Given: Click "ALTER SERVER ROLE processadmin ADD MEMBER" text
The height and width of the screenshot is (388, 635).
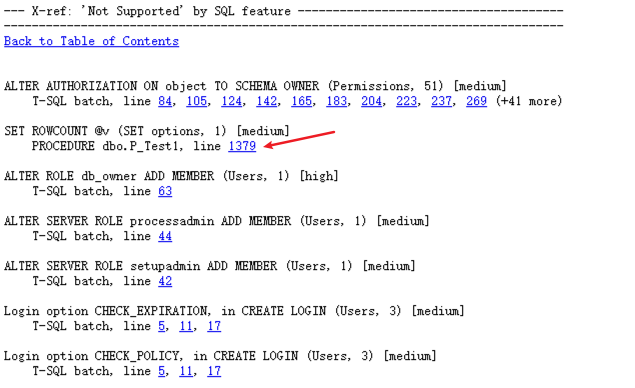Looking at the screenshot, I should 147,221.
